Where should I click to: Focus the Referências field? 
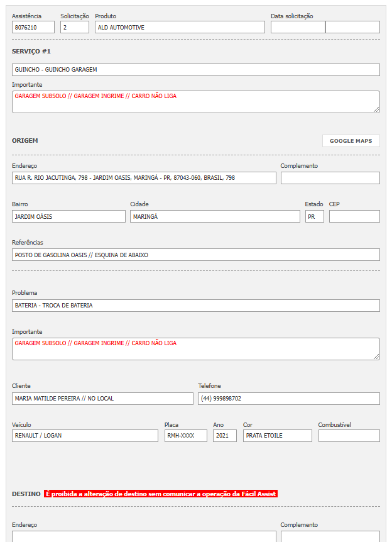click(195, 255)
